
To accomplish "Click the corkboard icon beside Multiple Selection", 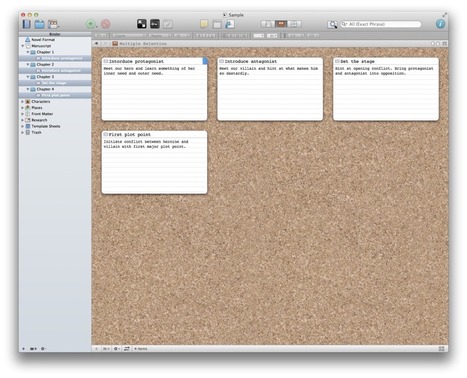I will click(115, 43).
